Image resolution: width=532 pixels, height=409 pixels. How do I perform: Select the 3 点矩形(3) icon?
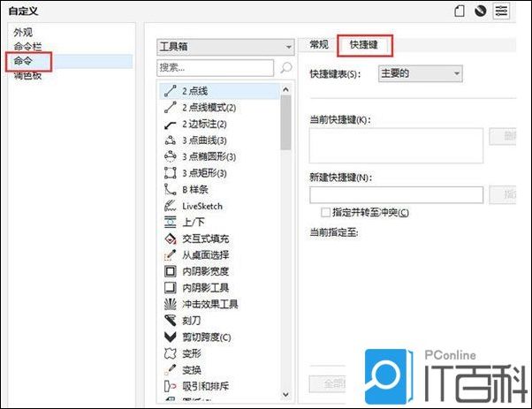click(x=170, y=172)
